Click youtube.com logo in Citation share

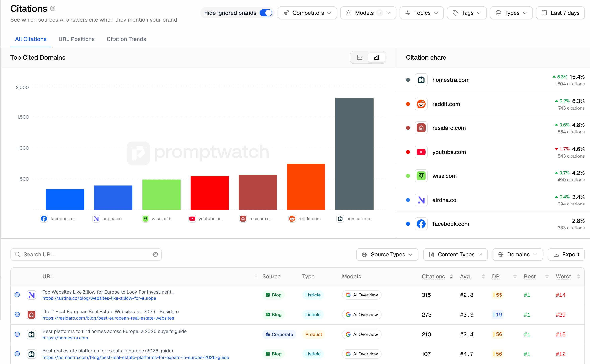tap(421, 152)
